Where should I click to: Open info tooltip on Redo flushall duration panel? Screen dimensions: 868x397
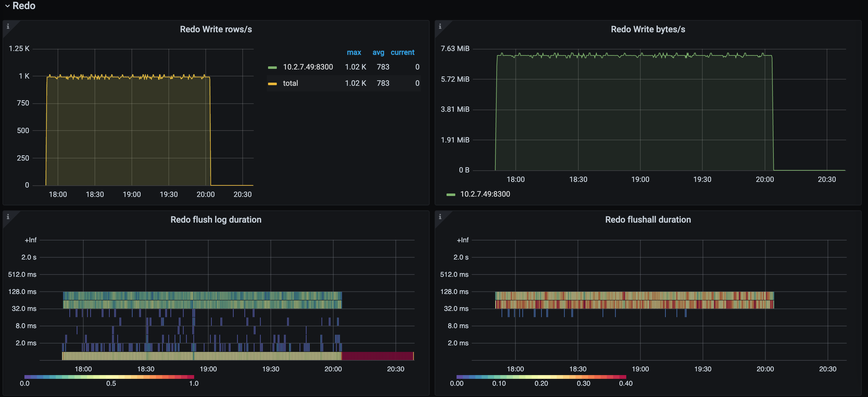click(x=440, y=217)
